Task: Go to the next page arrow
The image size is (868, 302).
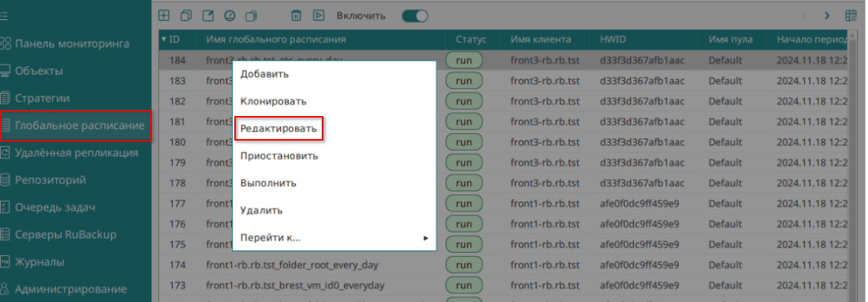Action: click(827, 15)
